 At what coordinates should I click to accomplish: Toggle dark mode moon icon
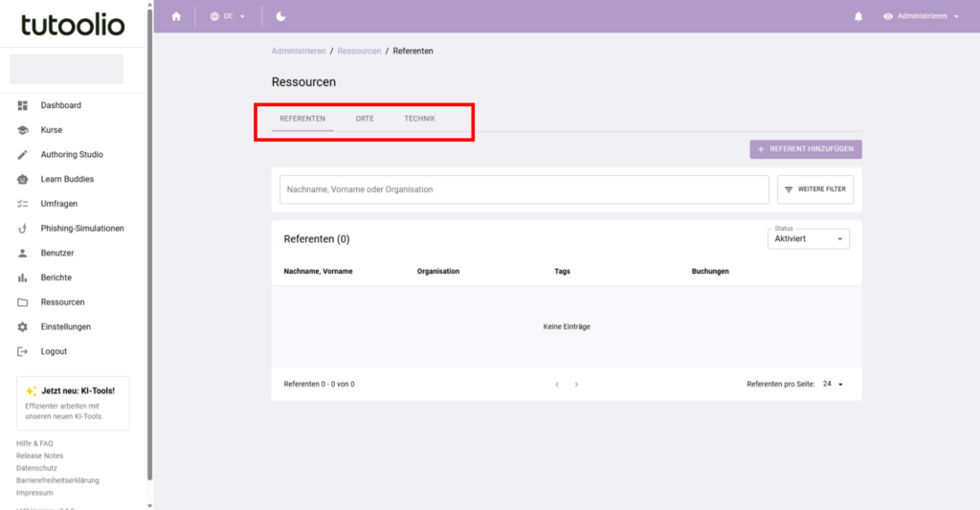click(280, 16)
